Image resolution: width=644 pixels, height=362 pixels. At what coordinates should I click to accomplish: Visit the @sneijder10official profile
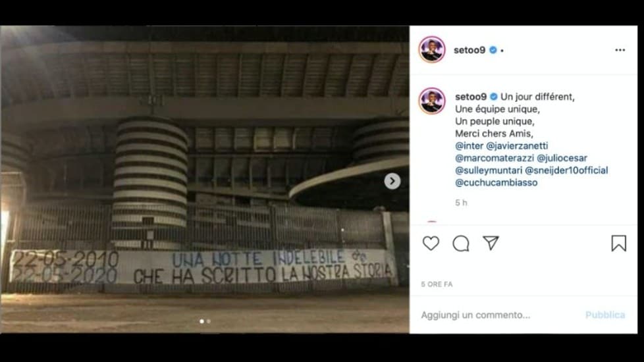tap(567, 170)
